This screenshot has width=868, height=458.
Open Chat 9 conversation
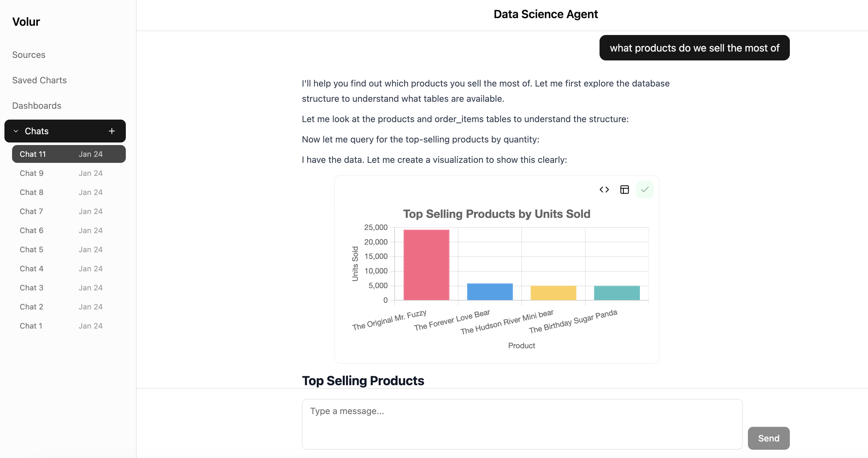32,173
